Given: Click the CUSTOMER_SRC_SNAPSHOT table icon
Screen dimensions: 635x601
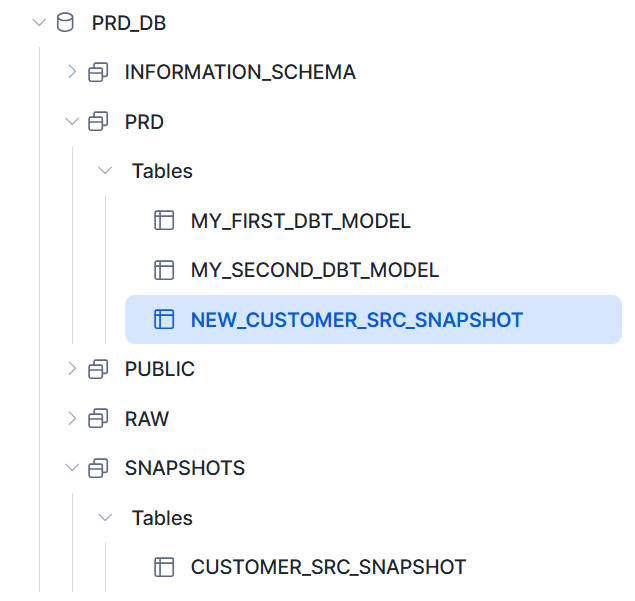Looking at the screenshot, I should pyautogui.click(x=164, y=567).
